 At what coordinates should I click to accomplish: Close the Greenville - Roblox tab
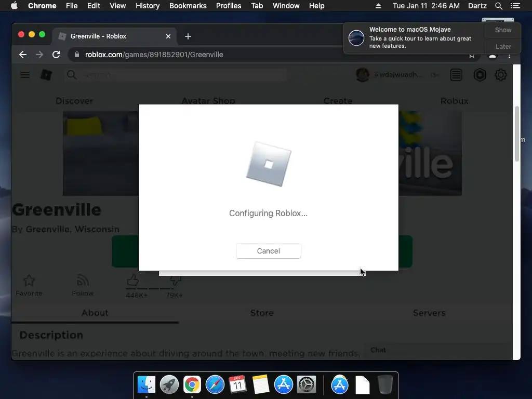[x=168, y=36]
